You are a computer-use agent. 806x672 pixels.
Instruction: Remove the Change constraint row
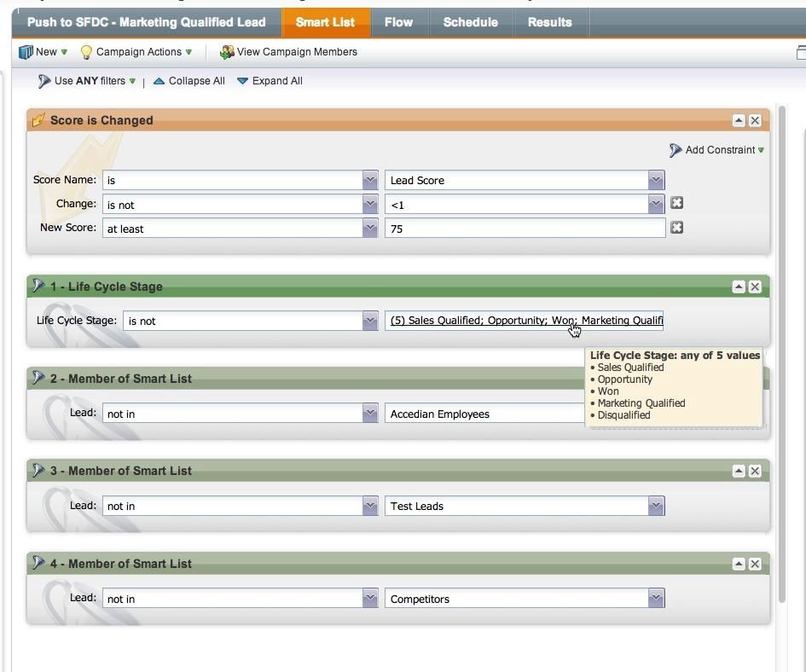677,203
